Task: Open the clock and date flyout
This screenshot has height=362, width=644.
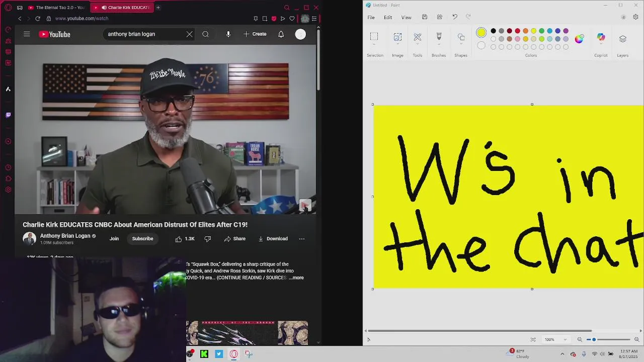Action: tap(628, 354)
